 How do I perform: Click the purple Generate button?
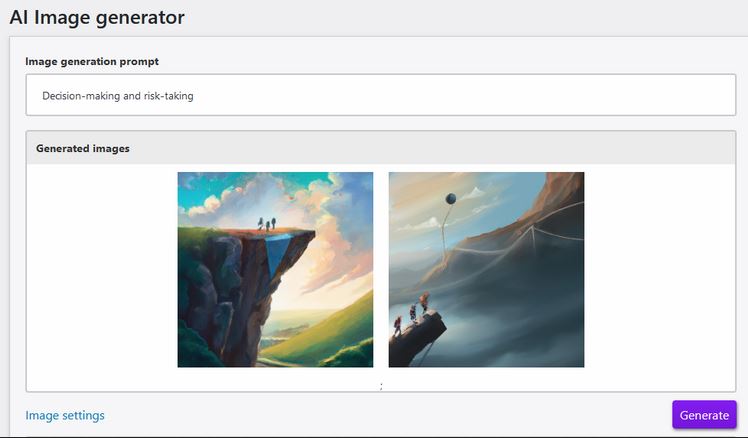704,415
